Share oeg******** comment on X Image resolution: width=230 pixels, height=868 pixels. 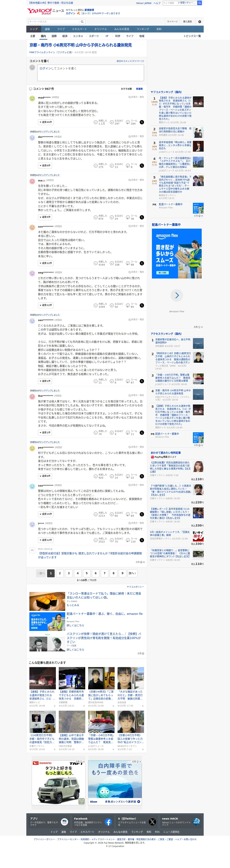pos(142,305)
